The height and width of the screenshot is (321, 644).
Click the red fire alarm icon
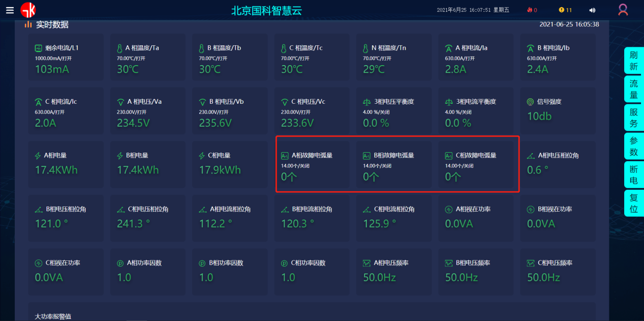529,10
